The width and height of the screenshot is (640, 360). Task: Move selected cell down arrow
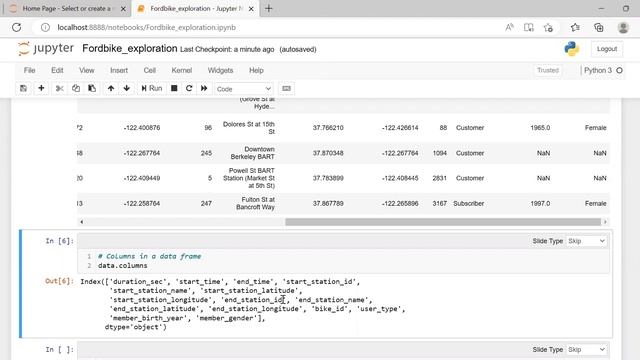(x=127, y=88)
